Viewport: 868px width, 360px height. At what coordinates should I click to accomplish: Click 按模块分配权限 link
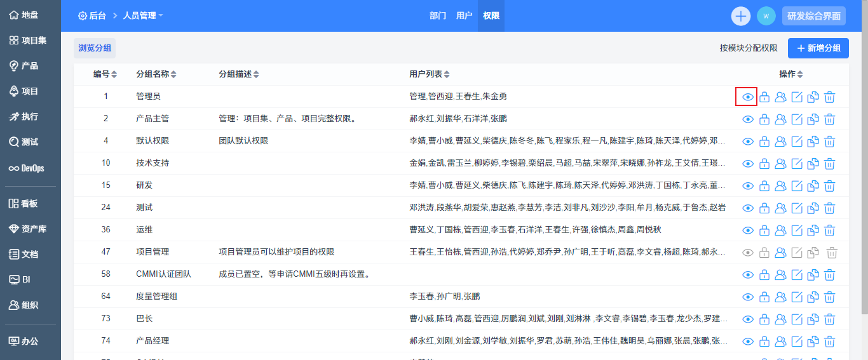click(x=749, y=48)
